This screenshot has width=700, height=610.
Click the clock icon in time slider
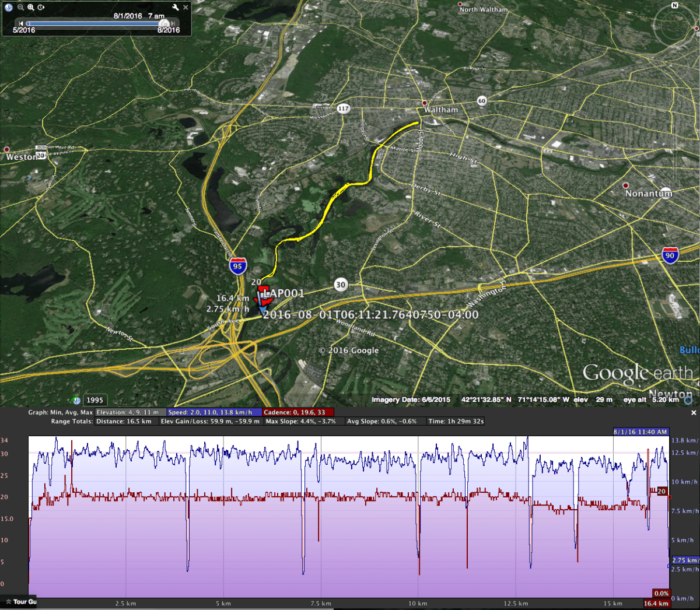9,8
